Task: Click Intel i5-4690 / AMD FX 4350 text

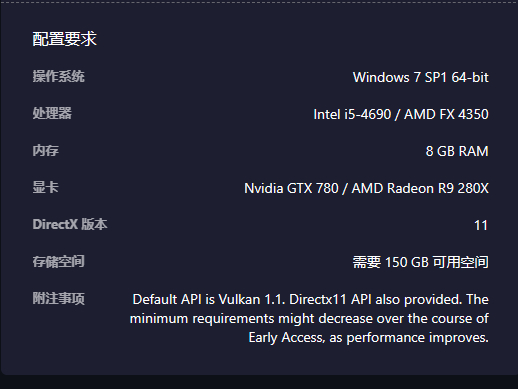Action: point(401,114)
